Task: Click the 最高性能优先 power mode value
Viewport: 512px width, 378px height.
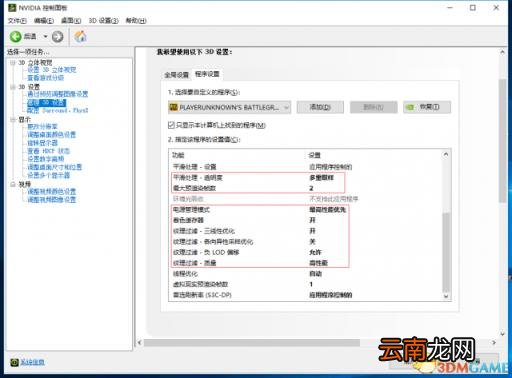Action: [x=328, y=209]
